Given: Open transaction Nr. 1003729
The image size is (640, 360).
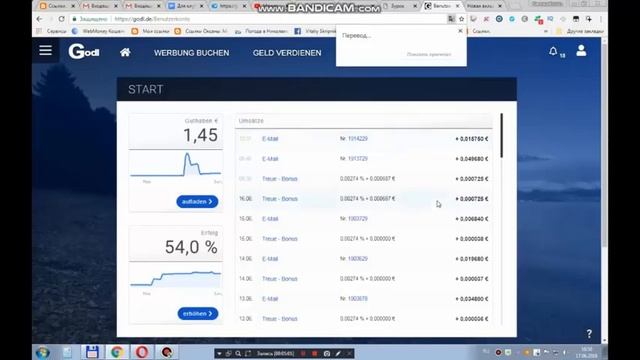Looking at the screenshot, I should click(x=358, y=219).
